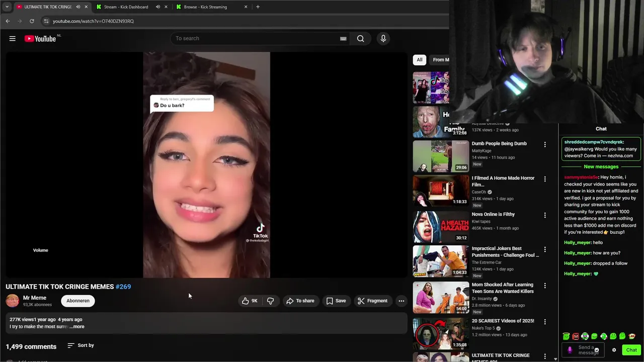The image size is (644, 362).
Task: Open options for Impractical Jokers video
Action: click(x=545, y=249)
